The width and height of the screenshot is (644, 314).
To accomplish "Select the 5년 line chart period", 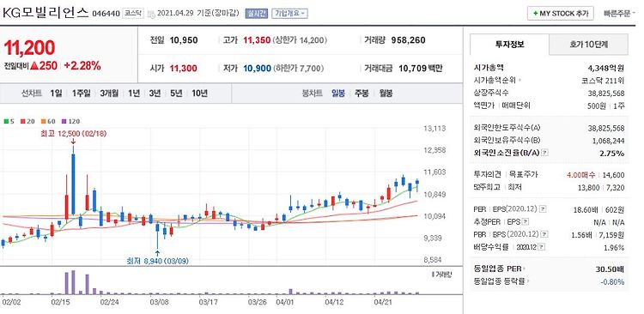I will pos(176,94).
